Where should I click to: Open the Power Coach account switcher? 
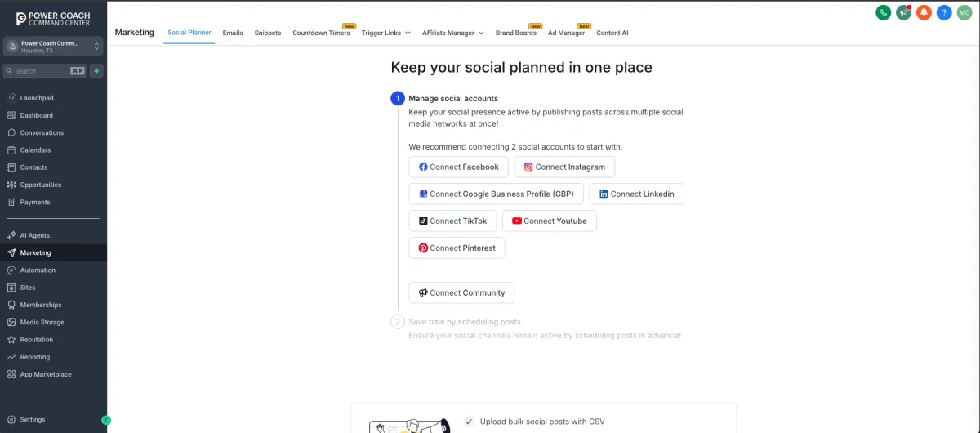point(53,47)
